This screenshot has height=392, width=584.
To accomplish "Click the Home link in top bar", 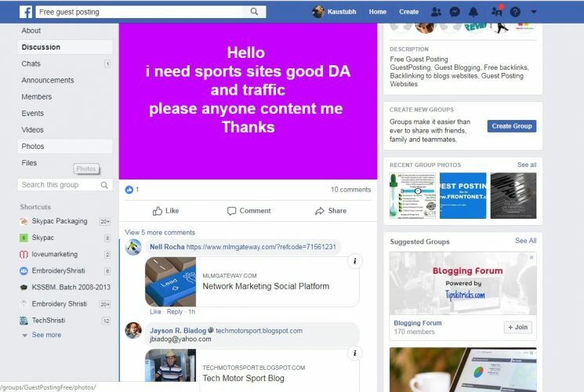I will pos(377,12).
